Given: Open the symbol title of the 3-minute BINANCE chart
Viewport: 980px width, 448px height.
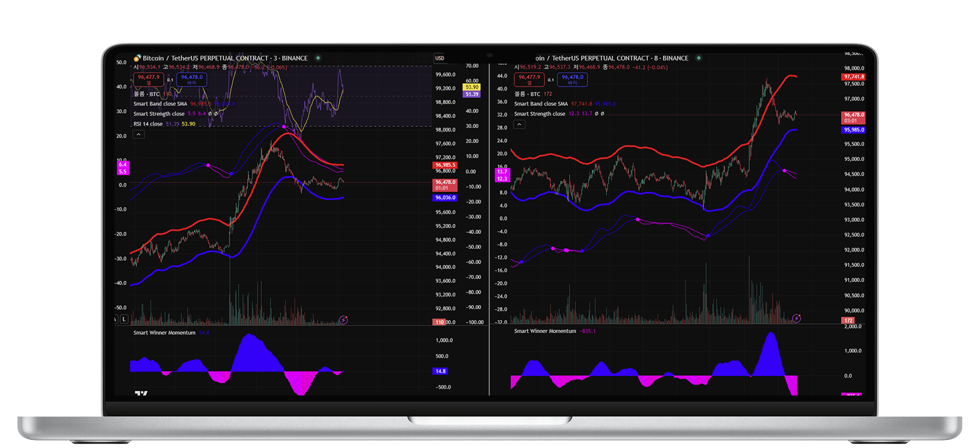Looking at the screenshot, I should click(225, 58).
